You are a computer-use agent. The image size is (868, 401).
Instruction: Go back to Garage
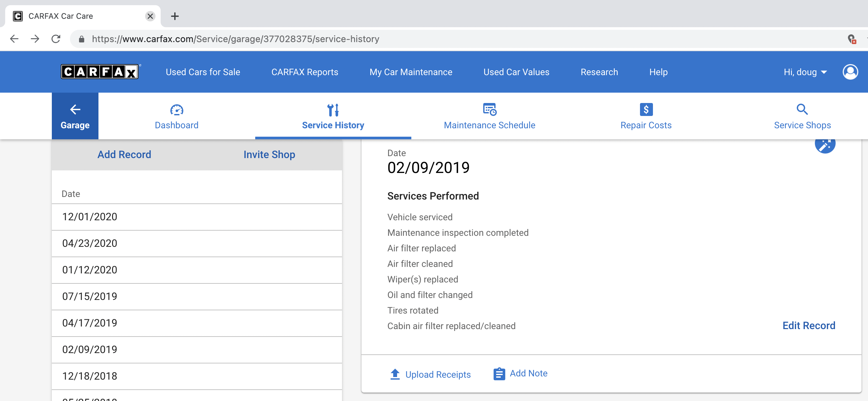click(x=75, y=116)
